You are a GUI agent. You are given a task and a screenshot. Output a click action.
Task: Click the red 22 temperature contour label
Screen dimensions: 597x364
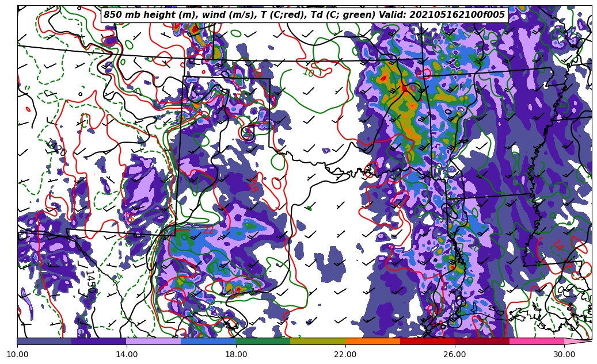coord(208,230)
